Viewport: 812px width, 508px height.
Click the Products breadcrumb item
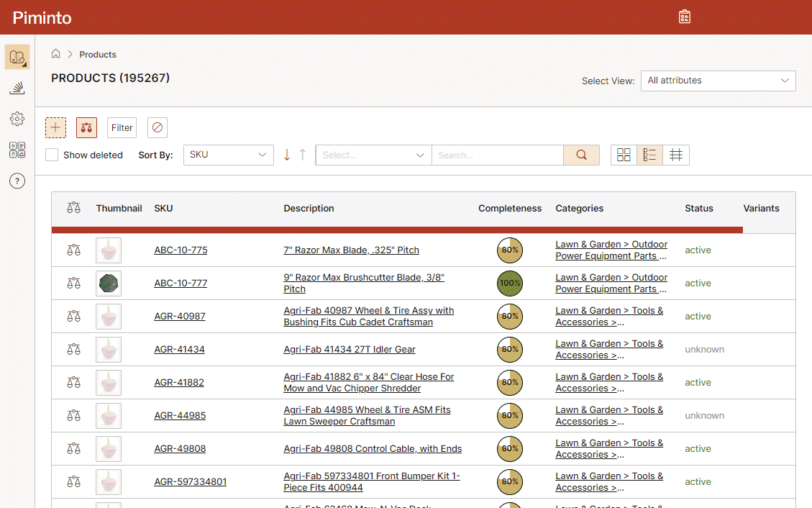pyautogui.click(x=98, y=55)
